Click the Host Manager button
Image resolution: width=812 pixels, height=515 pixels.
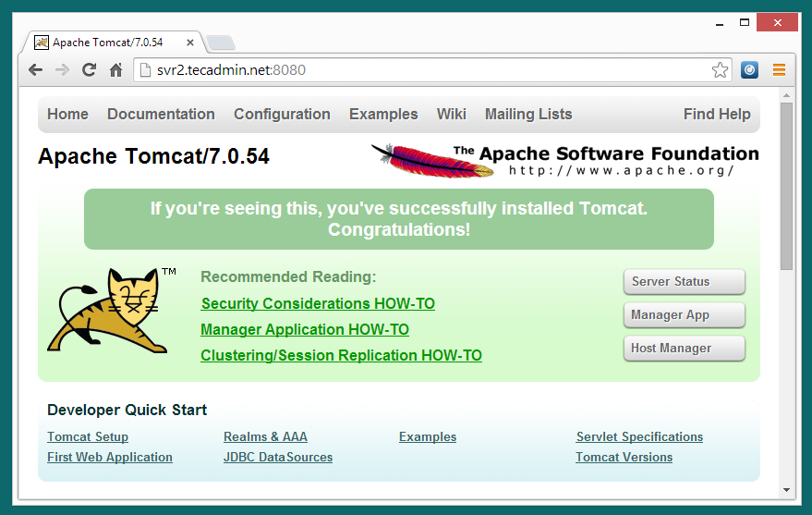click(685, 349)
